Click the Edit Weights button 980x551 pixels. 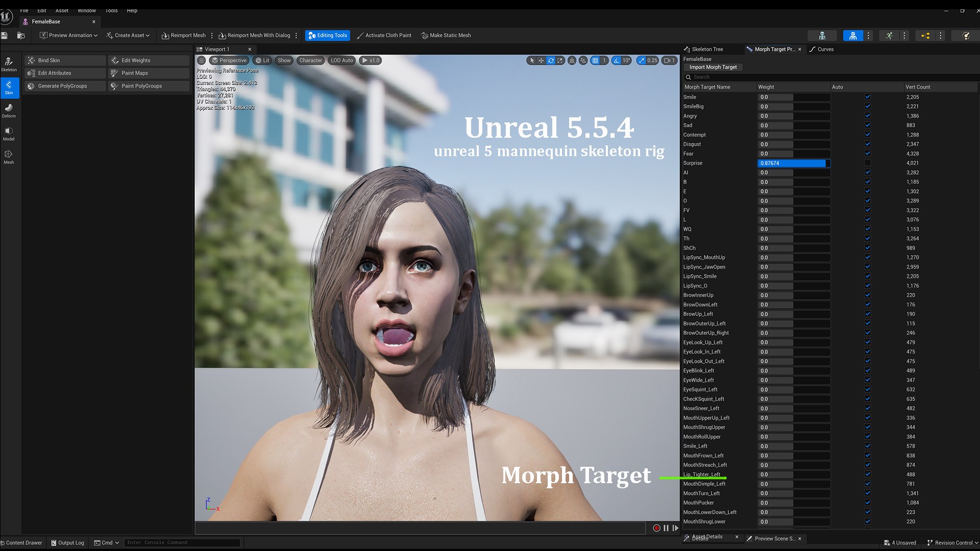tap(149, 60)
